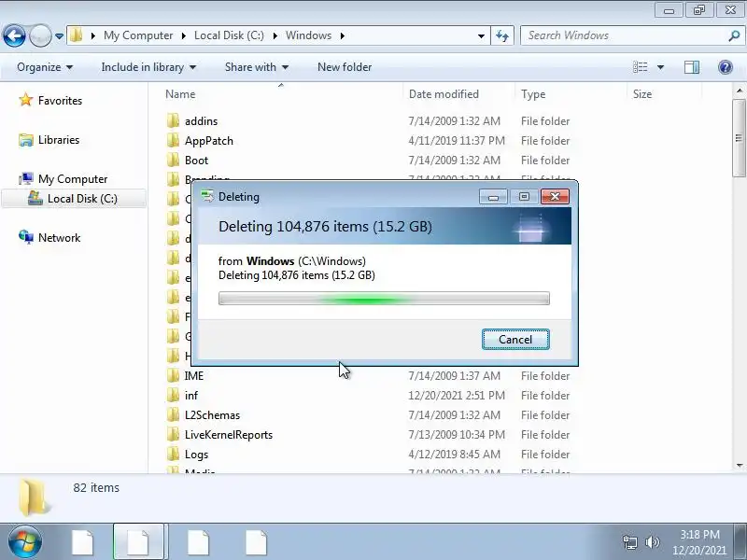747x560 pixels.
Task: Click the Deleting dialog progress bar
Action: coord(384,299)
